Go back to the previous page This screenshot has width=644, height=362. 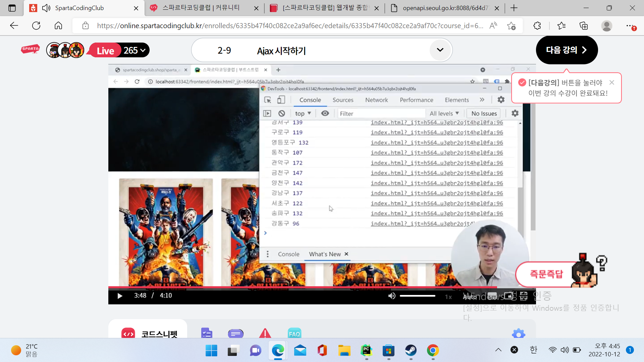tap(14, 25)
